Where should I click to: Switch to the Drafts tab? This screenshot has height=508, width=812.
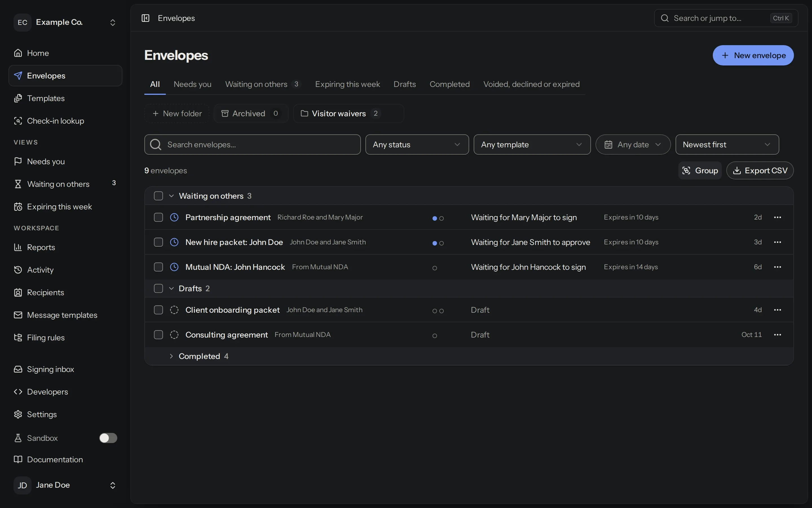[404, 84]
